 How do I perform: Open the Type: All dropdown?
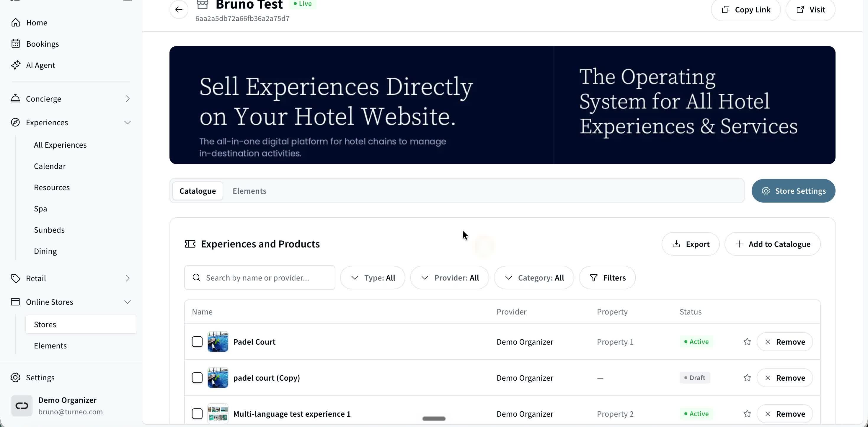pyautogui.click(x=373, y=278)
